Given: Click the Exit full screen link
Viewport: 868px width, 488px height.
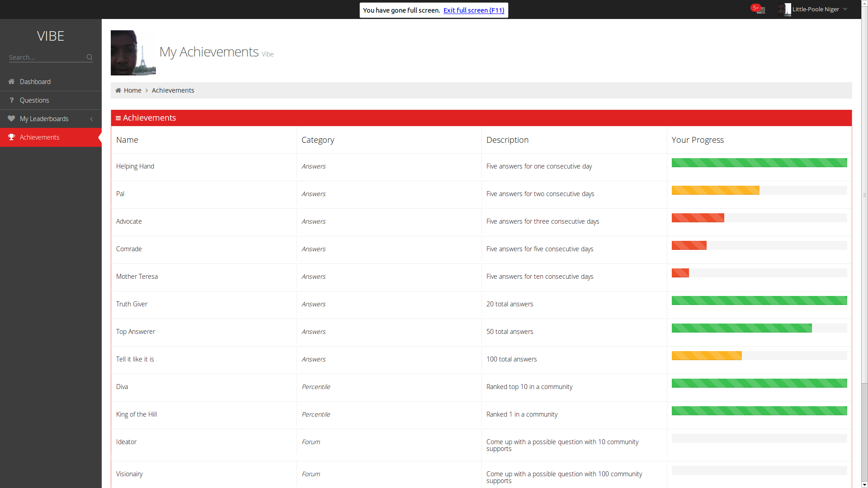Looking at the screenshot, I should pyautogui.click(x=473, y=10).
